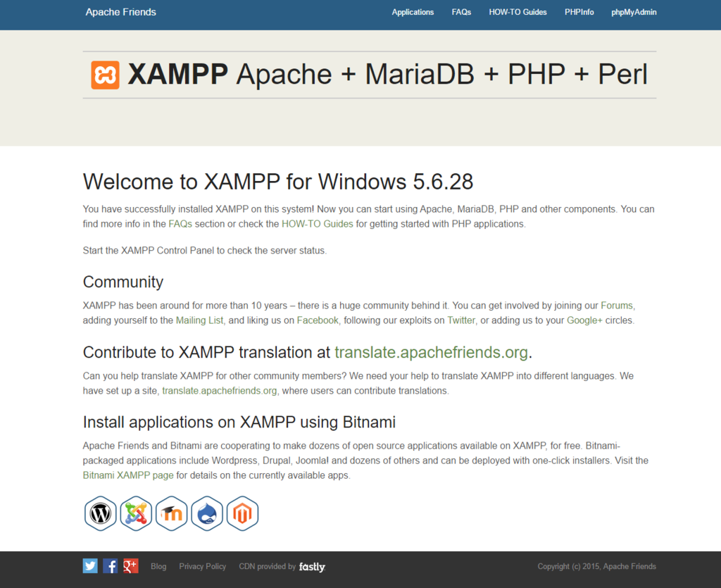Click the 'XAMPP Apache + MariaDB + PHP + Perl' banner title

pos(388,75)
